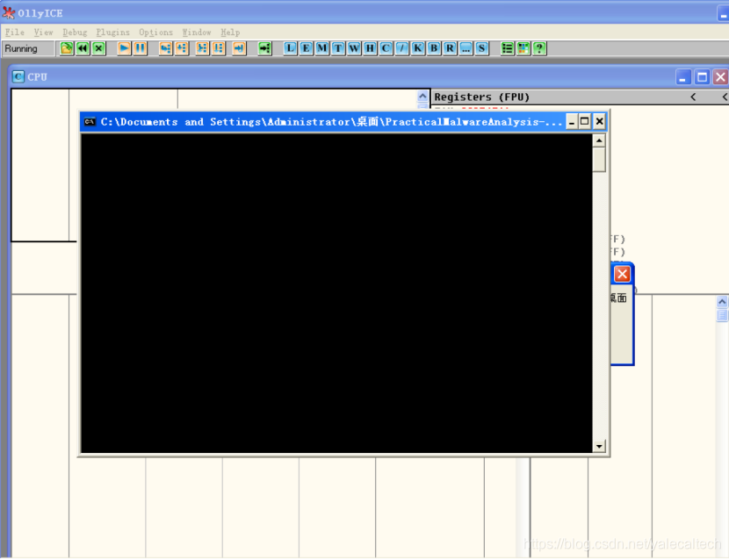This screenshot has width=729, height=560.
Task: Show Log window with L button
Action: 290,48
